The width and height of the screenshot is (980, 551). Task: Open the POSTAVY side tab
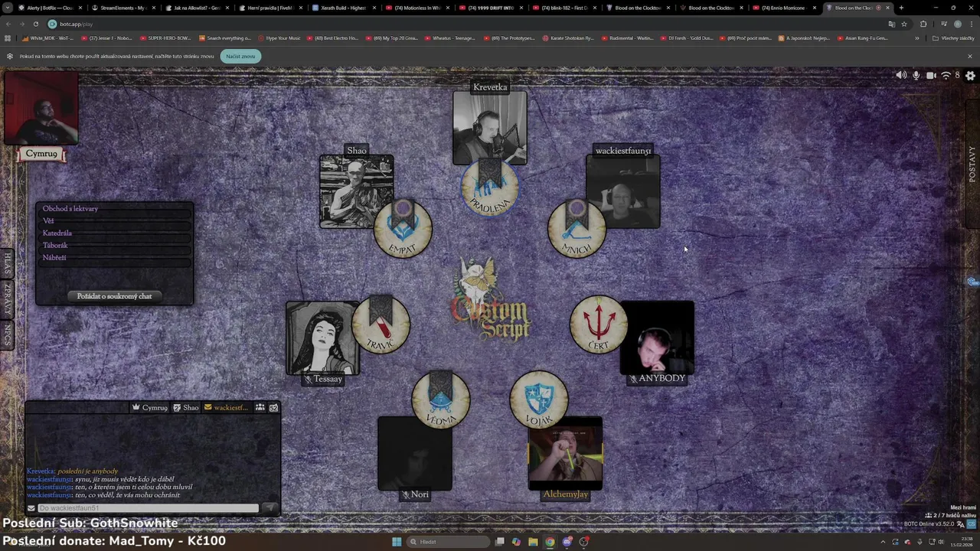972,164
